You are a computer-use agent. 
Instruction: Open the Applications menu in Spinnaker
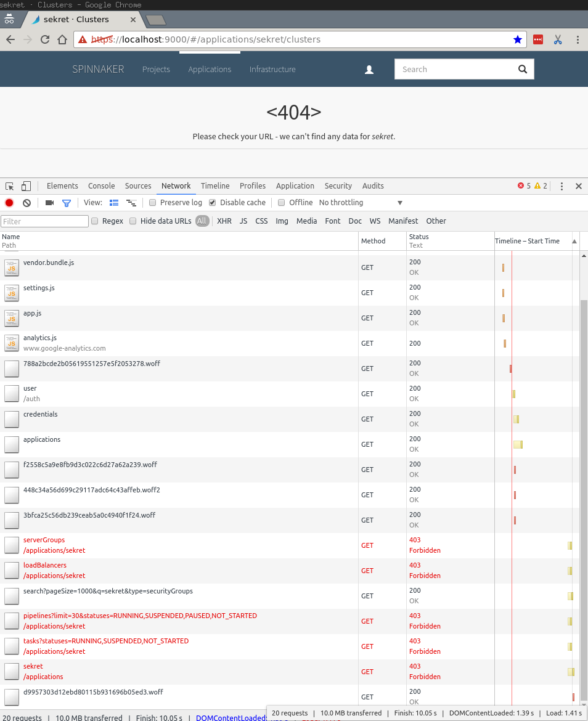click(x=210, y=69)
